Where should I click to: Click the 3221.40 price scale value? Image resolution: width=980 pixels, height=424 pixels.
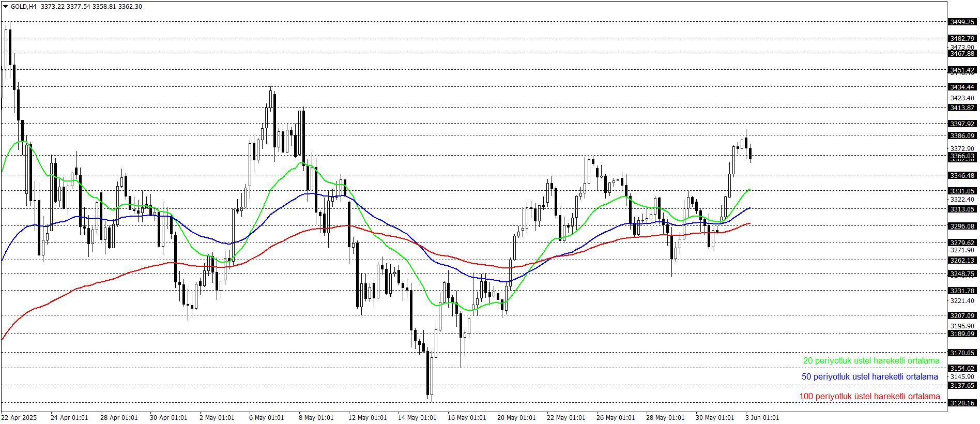(962, 300)
